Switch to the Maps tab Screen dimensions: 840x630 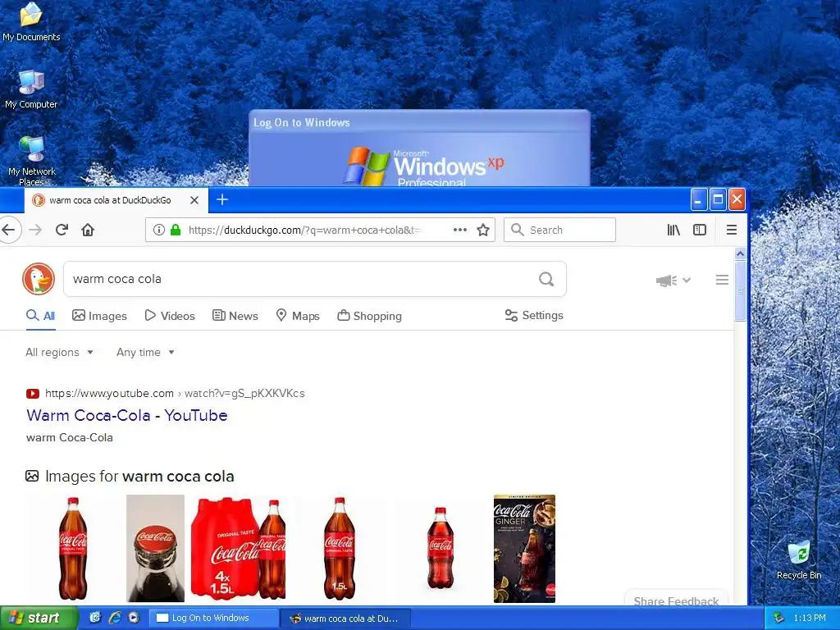tap(298, 316)
